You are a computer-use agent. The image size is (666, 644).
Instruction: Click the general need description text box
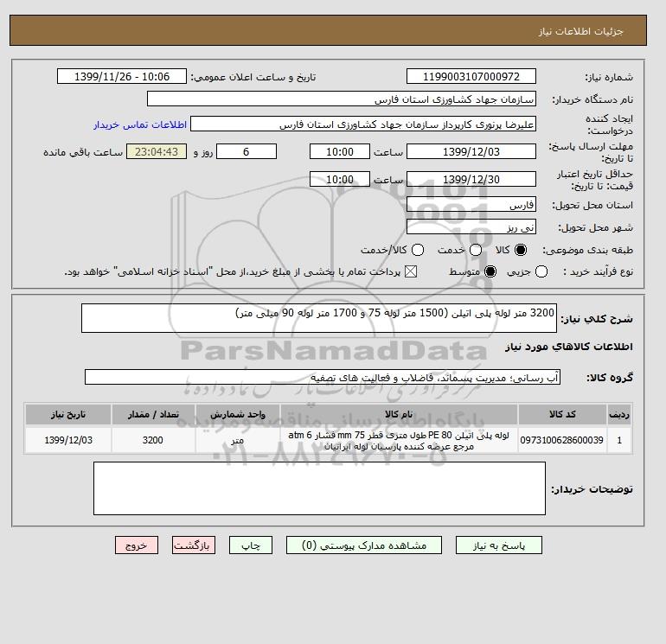click(x=319, y=318)
